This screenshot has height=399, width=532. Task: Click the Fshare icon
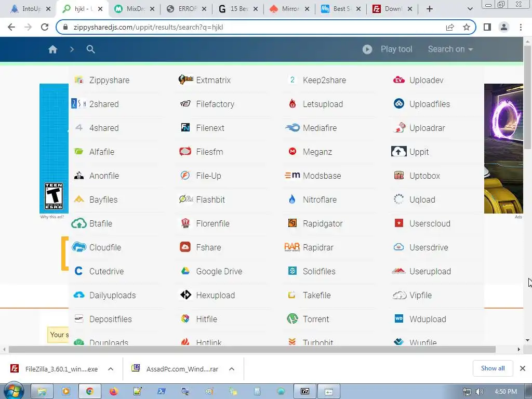tap(185, 247)
